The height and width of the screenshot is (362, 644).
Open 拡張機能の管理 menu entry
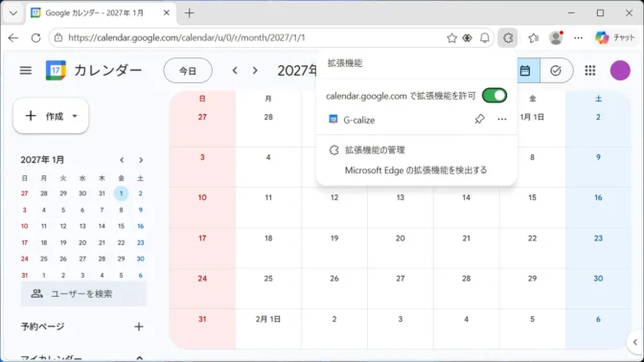point(375,149)
